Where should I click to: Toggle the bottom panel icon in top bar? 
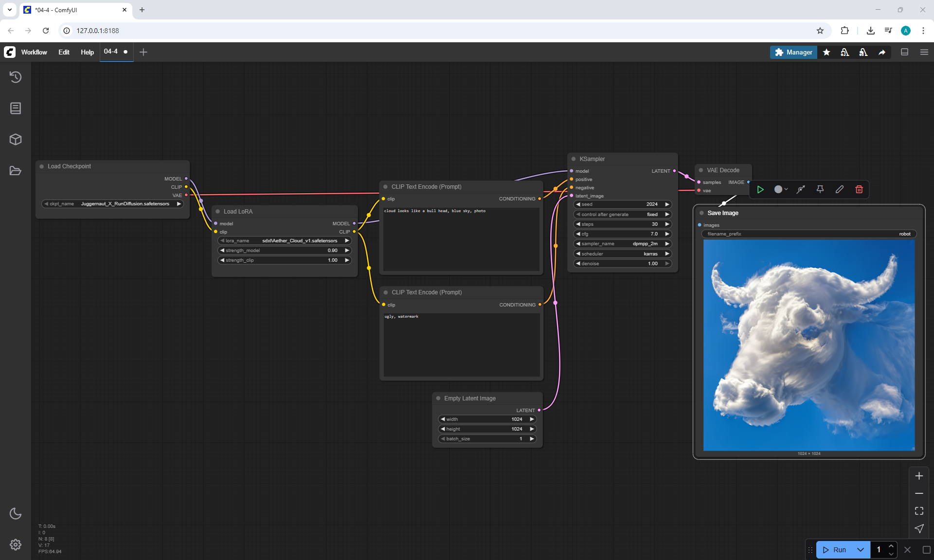click(905, 52)
